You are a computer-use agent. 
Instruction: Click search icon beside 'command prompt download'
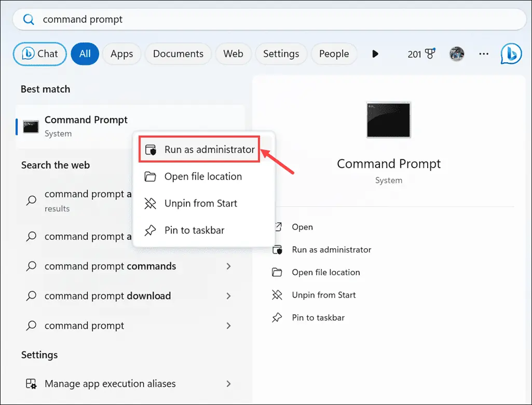pos(31,296)
